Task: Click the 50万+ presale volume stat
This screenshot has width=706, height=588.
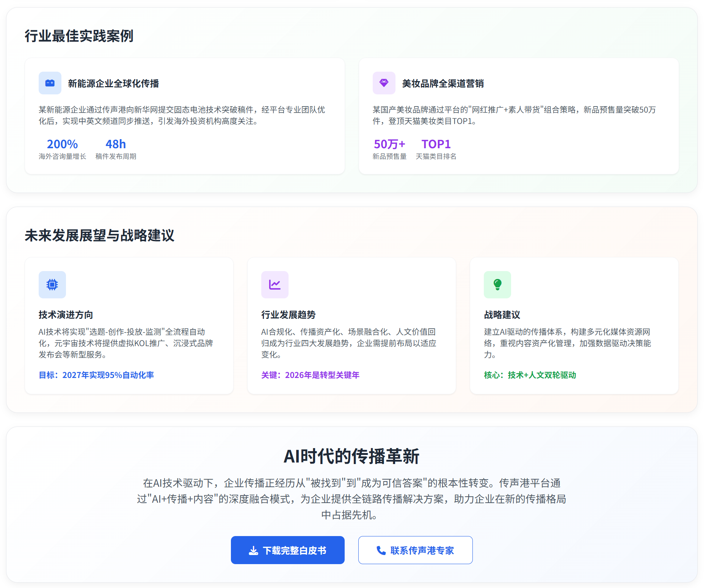Action: (389, 144)
